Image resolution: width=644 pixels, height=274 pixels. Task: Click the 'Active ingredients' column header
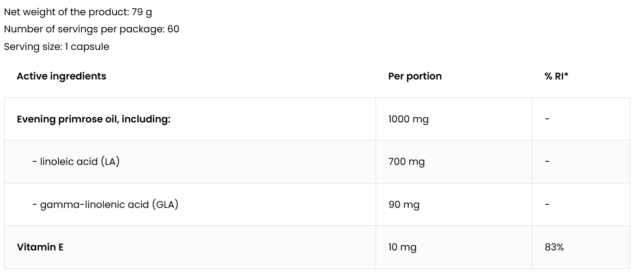pyautogui.click(x=61, y=76)
